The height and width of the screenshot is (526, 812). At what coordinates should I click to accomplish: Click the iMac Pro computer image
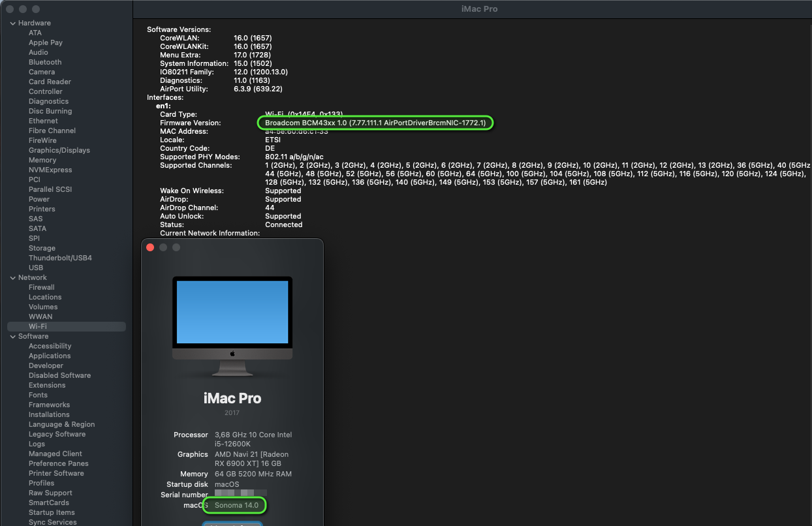click(232, 327)
